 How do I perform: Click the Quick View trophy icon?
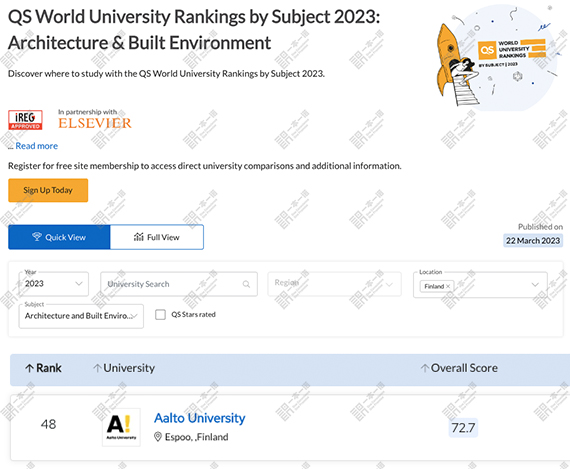pos(37,237)
